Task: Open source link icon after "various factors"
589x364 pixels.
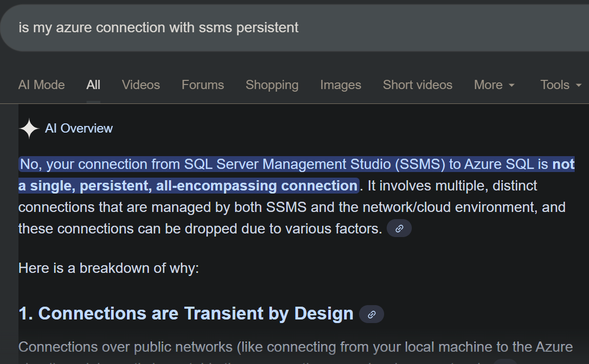Action: point(399,228)
